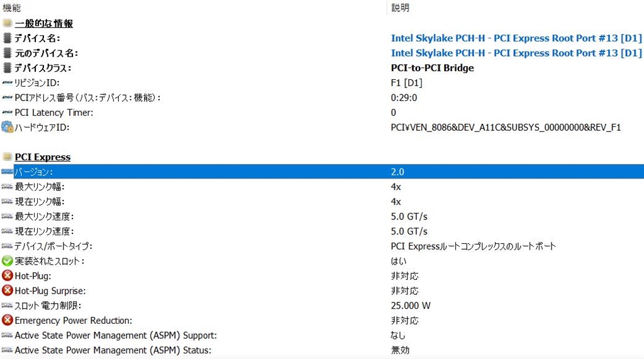Click the chip icon next to デバイス名
This screenshot has width=644, height=359.
(x=7, y=38)
